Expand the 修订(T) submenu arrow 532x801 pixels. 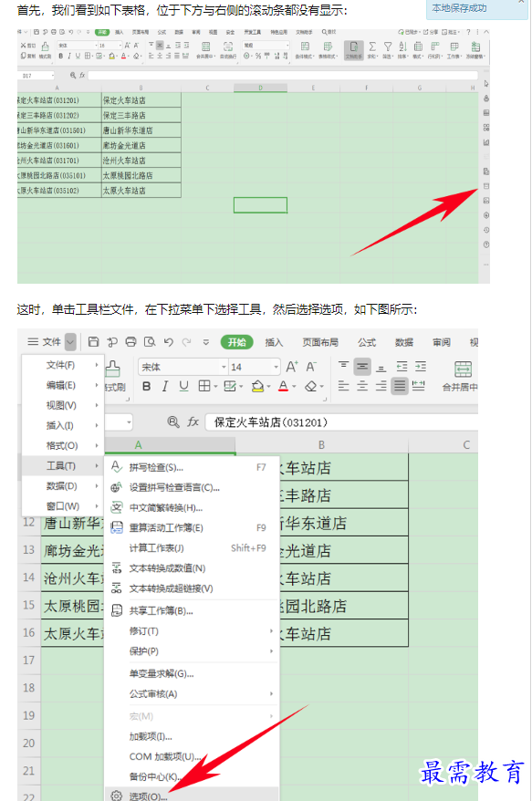coord(271,631)
